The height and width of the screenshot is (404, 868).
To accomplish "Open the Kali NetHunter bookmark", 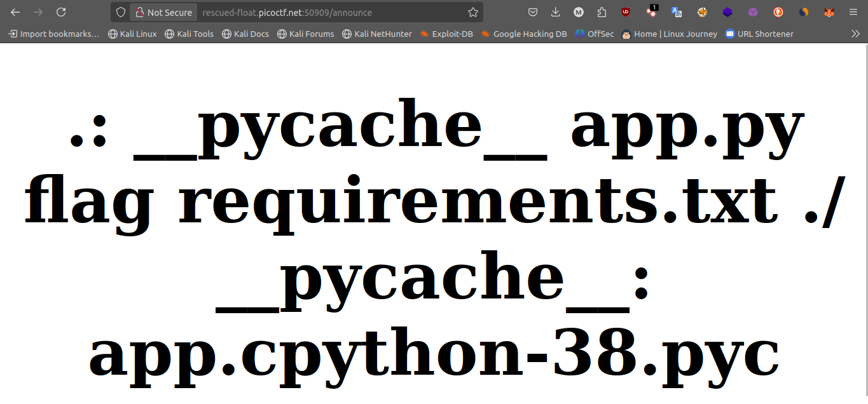I will 376,34.
